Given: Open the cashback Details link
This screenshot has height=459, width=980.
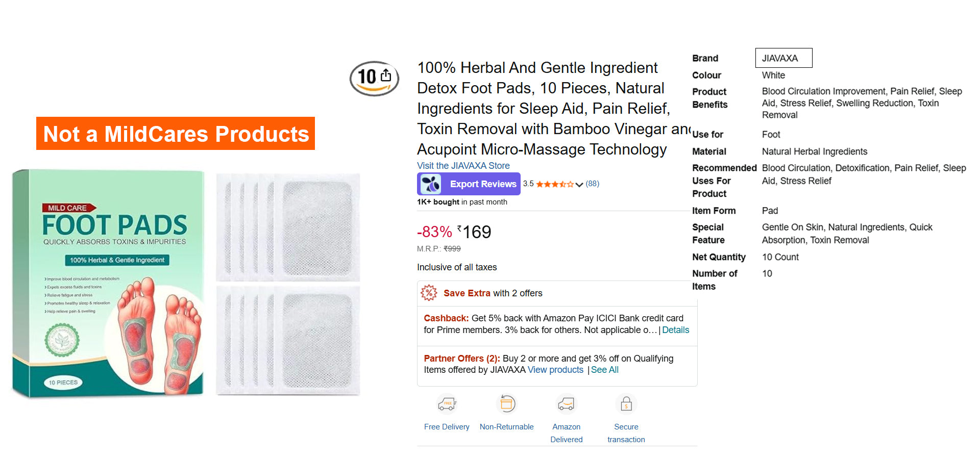Looking at the screenshot, I should coord(675,330).
